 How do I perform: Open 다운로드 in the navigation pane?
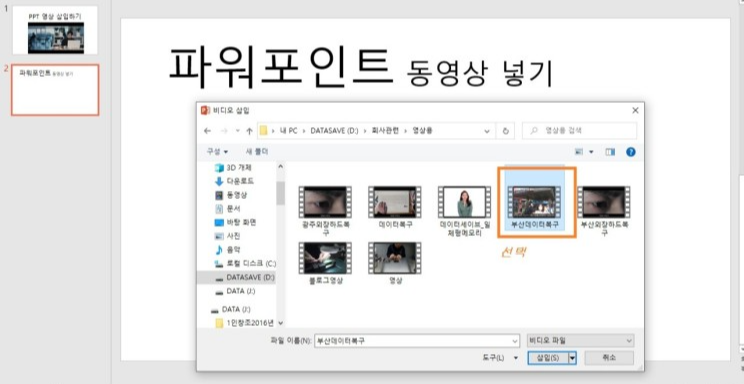(234, 181)
